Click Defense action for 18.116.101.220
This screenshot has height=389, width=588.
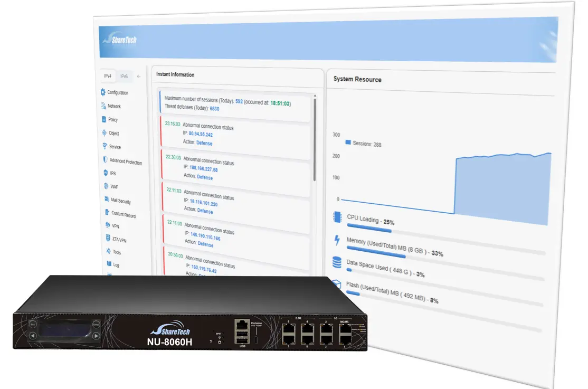pyautogui.click(x=205, y=211)
